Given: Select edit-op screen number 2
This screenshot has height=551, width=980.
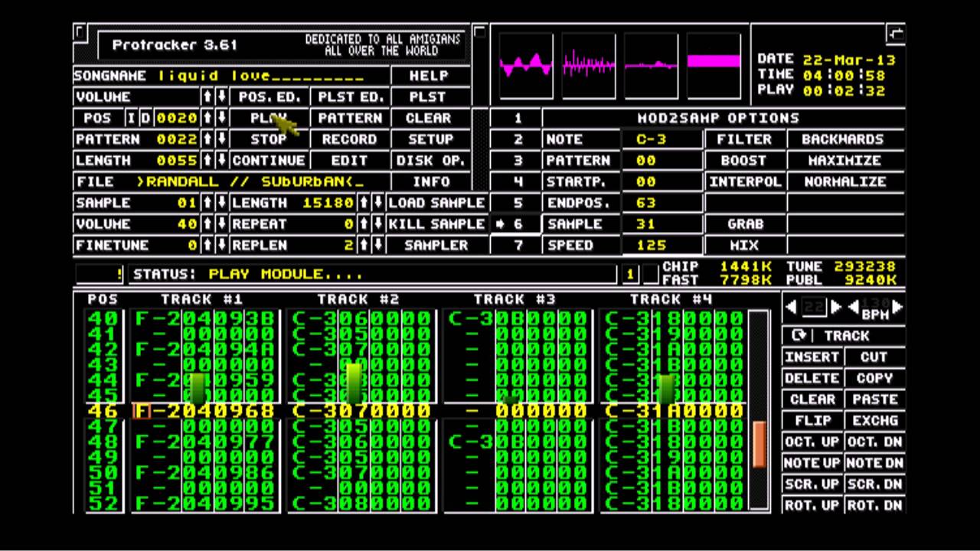Looking at the screenshot, I should click(518, 139).
